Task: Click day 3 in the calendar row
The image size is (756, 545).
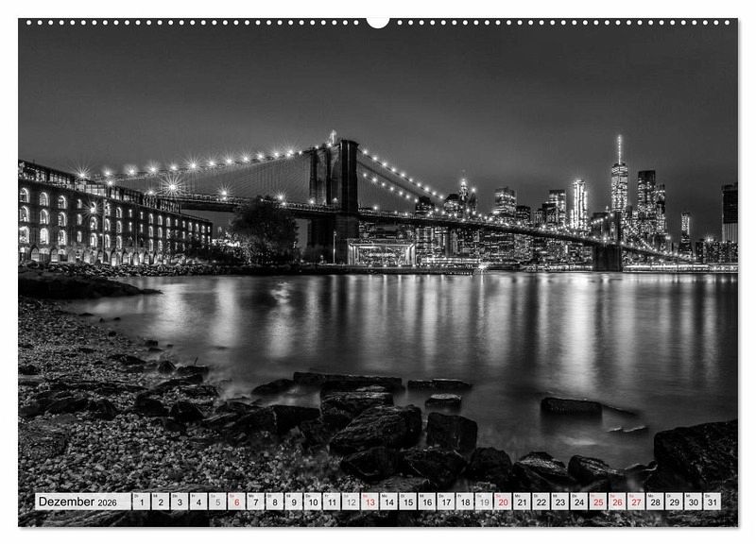Action: click(180, 502)
